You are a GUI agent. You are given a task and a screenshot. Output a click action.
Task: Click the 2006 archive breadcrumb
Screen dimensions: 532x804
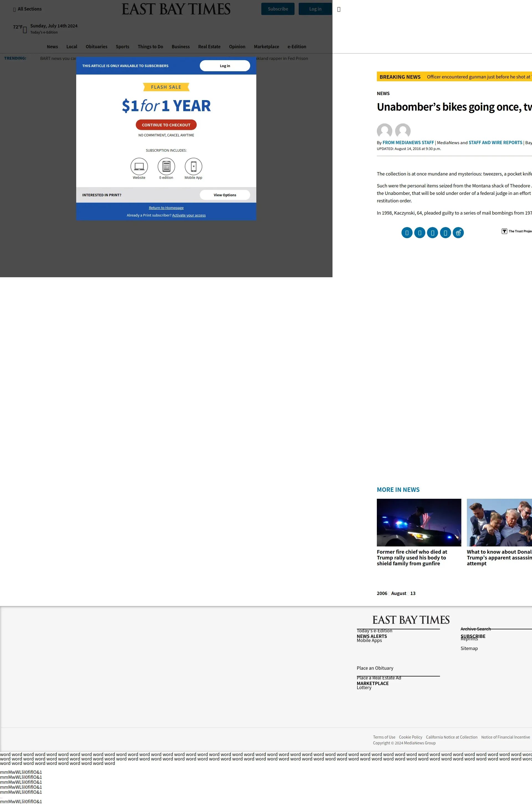(x=382, y=593)
